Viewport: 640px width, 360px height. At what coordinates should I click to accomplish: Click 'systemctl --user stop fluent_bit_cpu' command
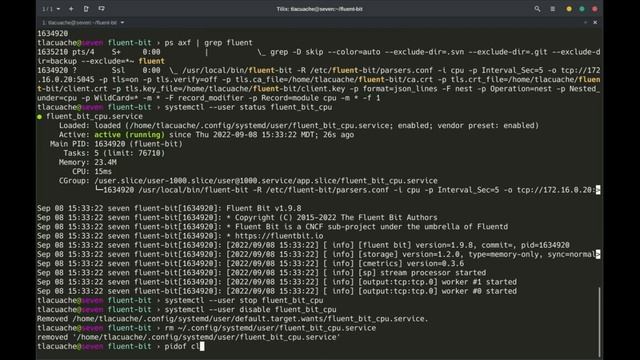point(244,300)
